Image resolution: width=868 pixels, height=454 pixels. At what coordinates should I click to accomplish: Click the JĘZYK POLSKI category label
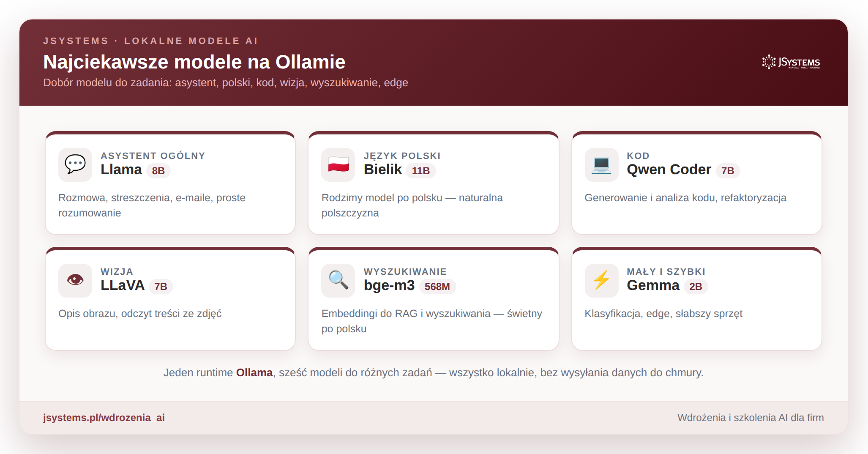[402, 156]
